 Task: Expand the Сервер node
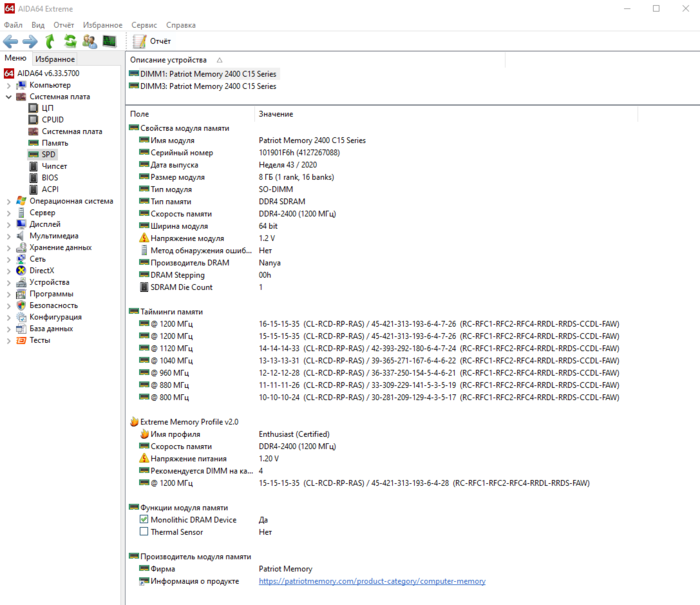[8, 213]
